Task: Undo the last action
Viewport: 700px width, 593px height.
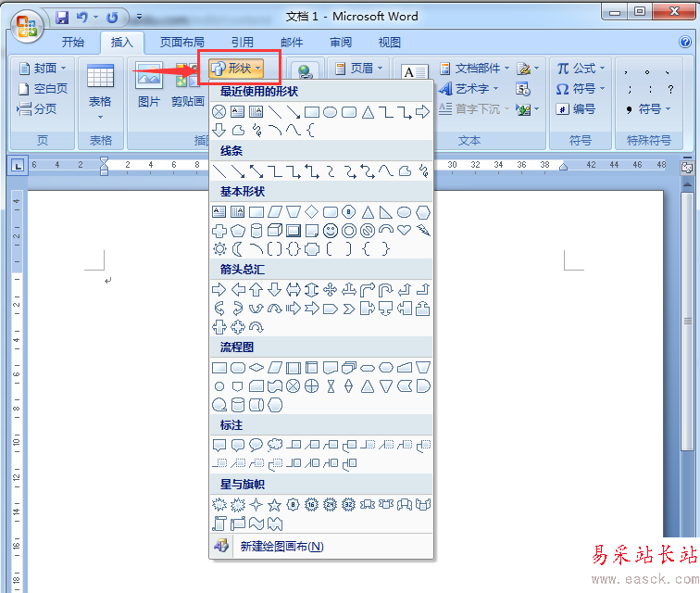Action: pos(81,18)
